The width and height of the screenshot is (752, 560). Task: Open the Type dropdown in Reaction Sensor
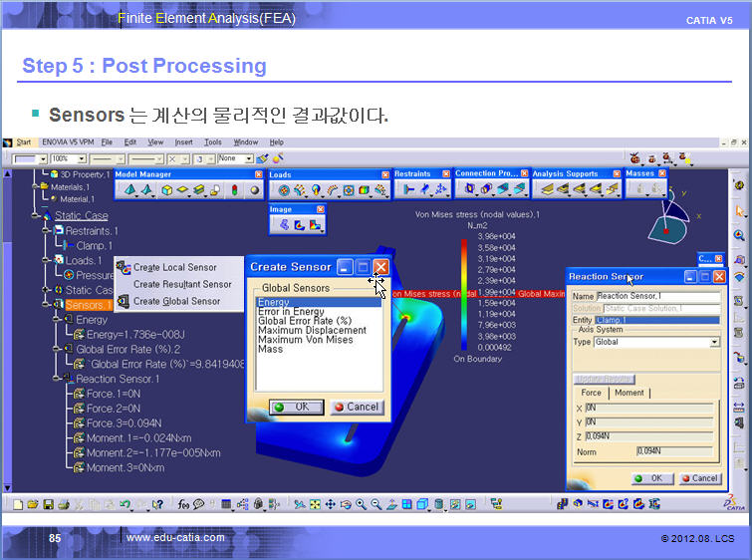pyautogui.click(x=714, y=342)
